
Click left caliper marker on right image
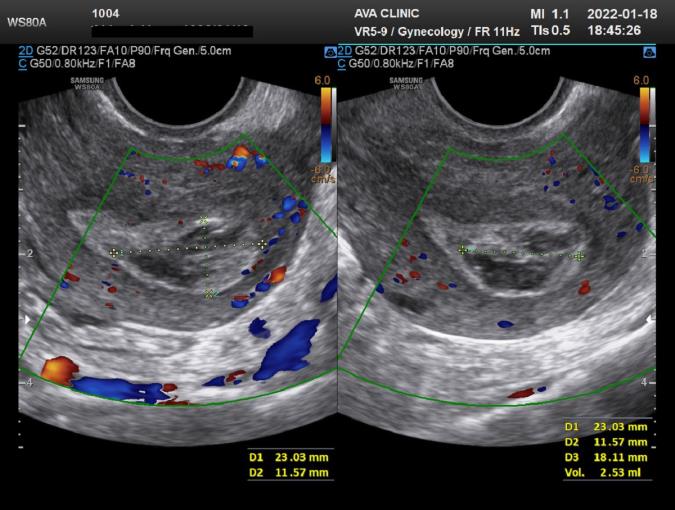(x=462, y=250)
